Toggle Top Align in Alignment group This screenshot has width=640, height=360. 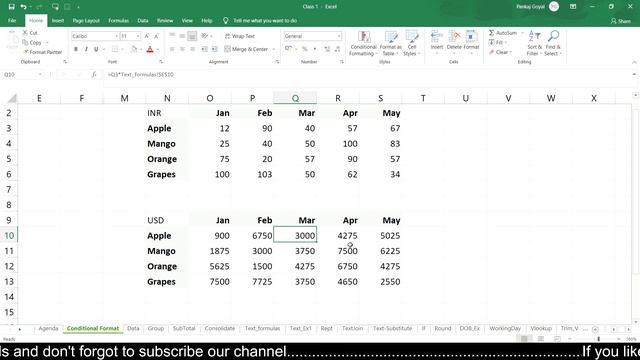pos(172,36)
